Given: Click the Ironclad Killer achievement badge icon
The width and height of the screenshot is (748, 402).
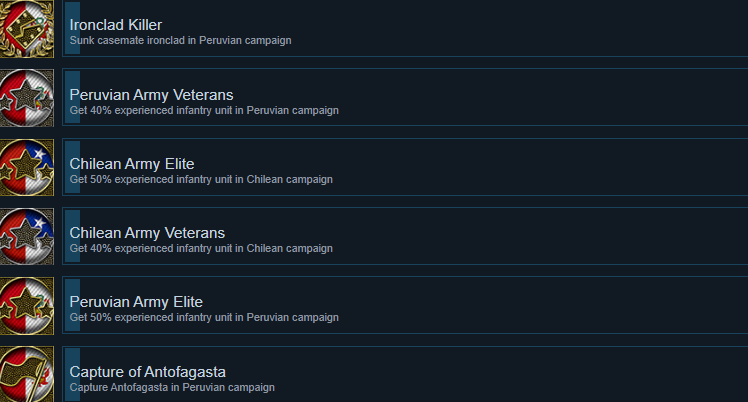Looking at the screenshot, I should (x=27, y=29).
